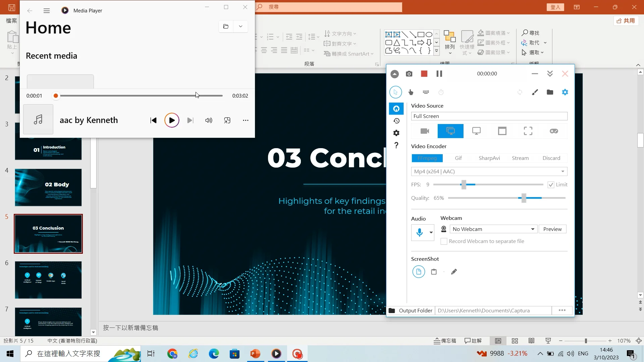Open screenshot image editor pencil icon
The height and width of the screenshot is (362, 644).
click(x=454, y=272)
